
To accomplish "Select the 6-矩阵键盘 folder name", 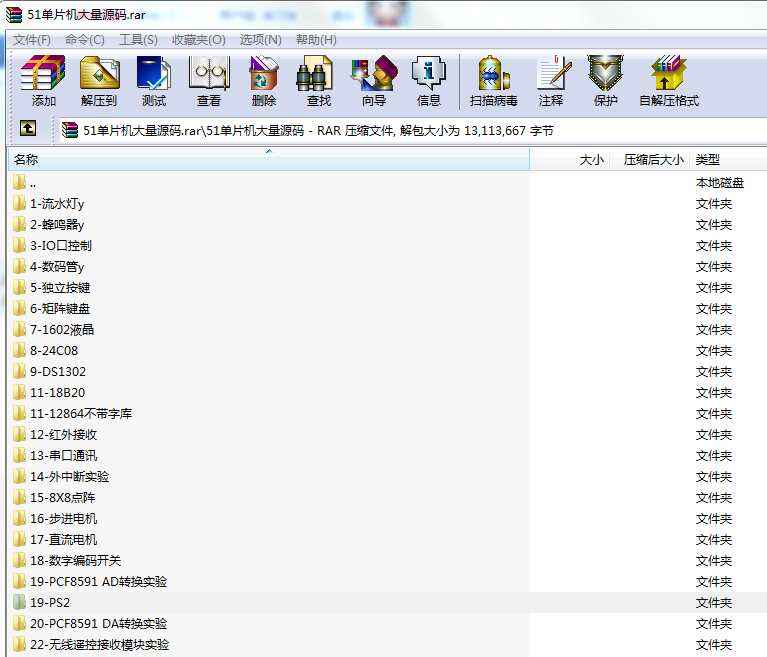I will click(x=60, y=309).
